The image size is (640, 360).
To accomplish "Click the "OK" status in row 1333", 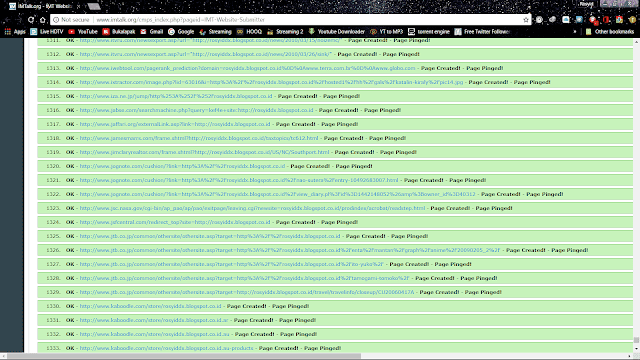I will [x=70, y=348].
